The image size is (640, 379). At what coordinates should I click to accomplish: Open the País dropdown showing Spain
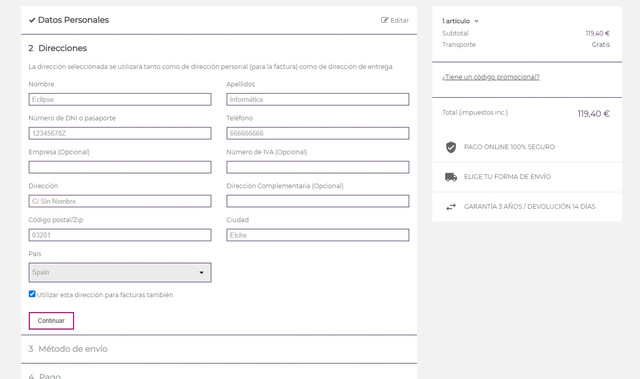click(120, 273)
